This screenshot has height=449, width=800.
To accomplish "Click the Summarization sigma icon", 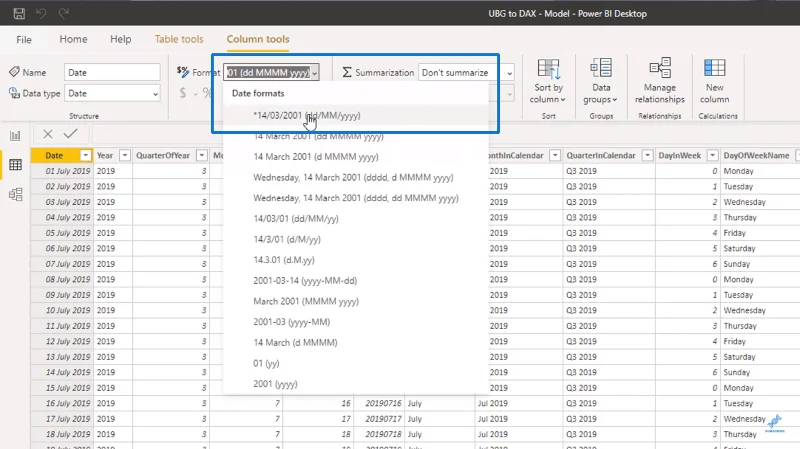I will point(347,72).
